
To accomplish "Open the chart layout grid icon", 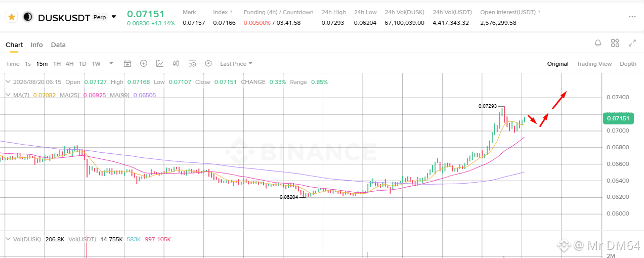I will 615,43.
